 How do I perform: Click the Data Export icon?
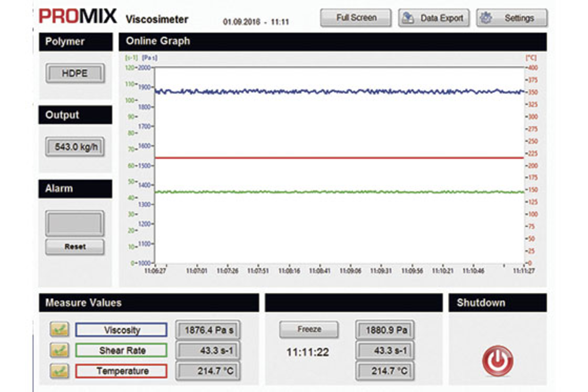point(408,17)
